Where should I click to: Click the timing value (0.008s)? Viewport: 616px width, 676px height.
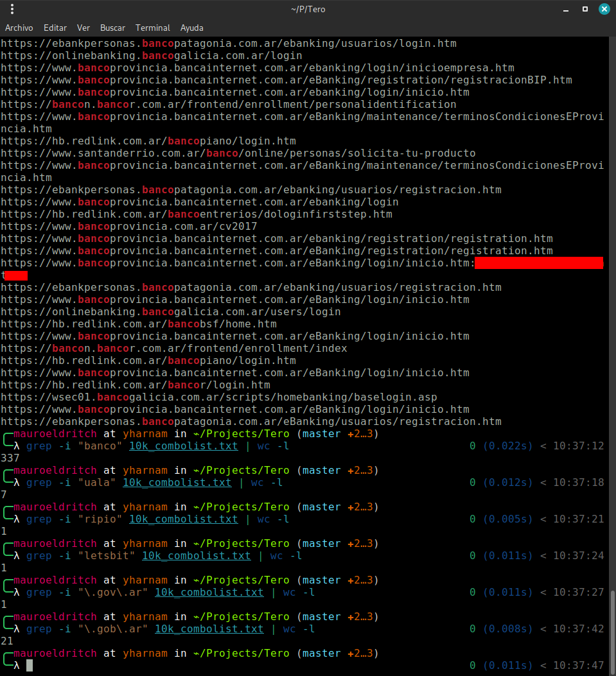pyautogui.click(x=507, y=629)
